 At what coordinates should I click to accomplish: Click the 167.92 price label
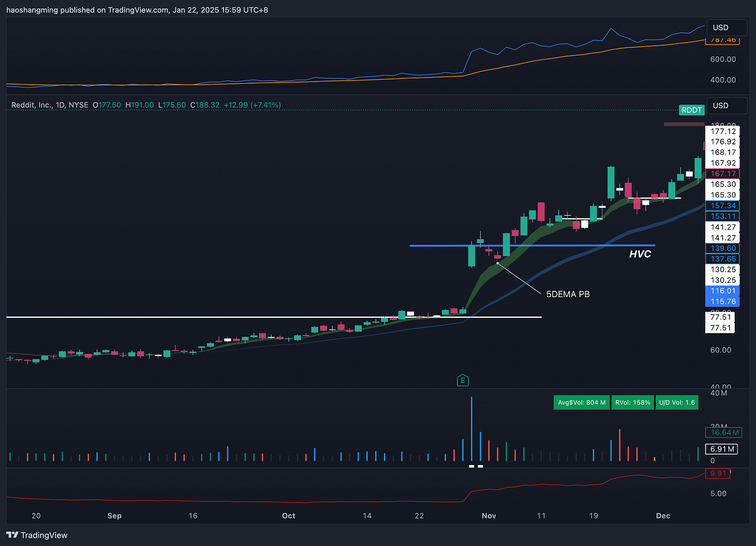(x=723, y=163)
